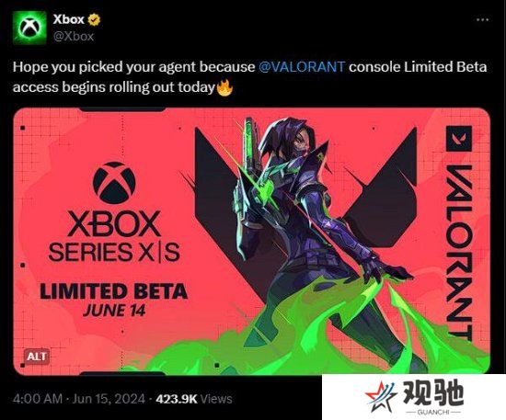Viewport: 506px width, 420px height.
Task: Click the Valorant V emblem icon at top right
Action: (459, 139)
